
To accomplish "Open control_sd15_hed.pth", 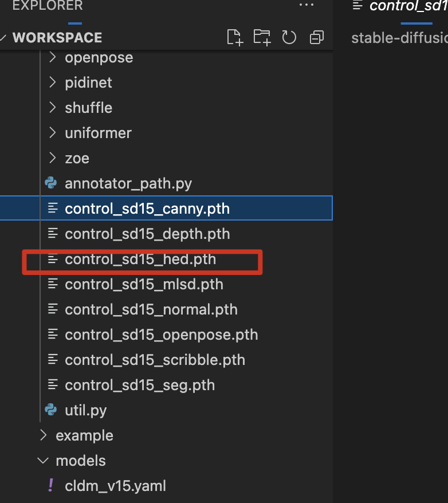I will click(x=140, y=259).
